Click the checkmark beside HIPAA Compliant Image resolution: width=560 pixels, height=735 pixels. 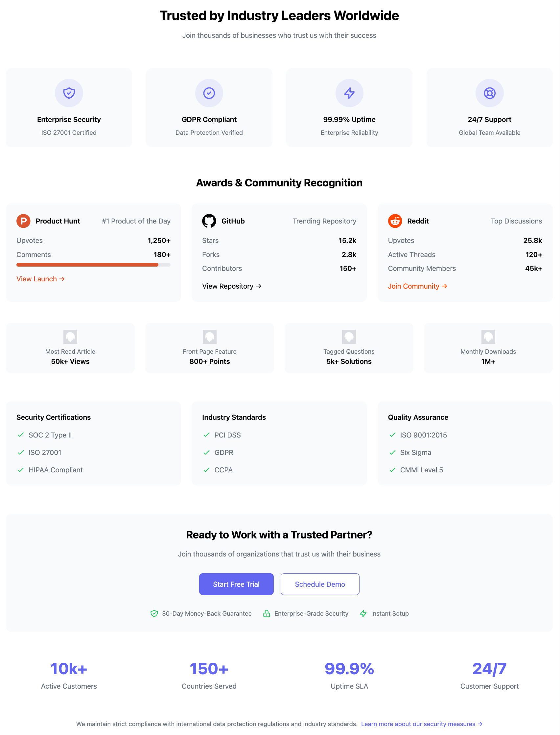pos(21,470)
